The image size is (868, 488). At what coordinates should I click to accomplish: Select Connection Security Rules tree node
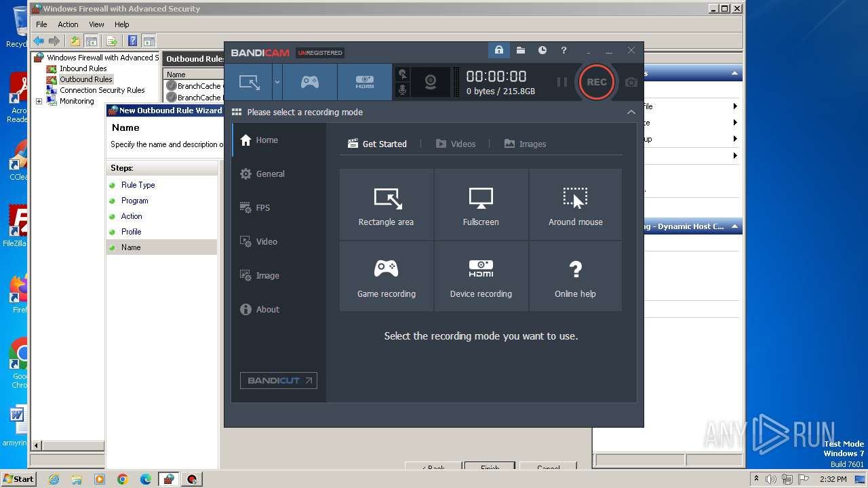102,90
